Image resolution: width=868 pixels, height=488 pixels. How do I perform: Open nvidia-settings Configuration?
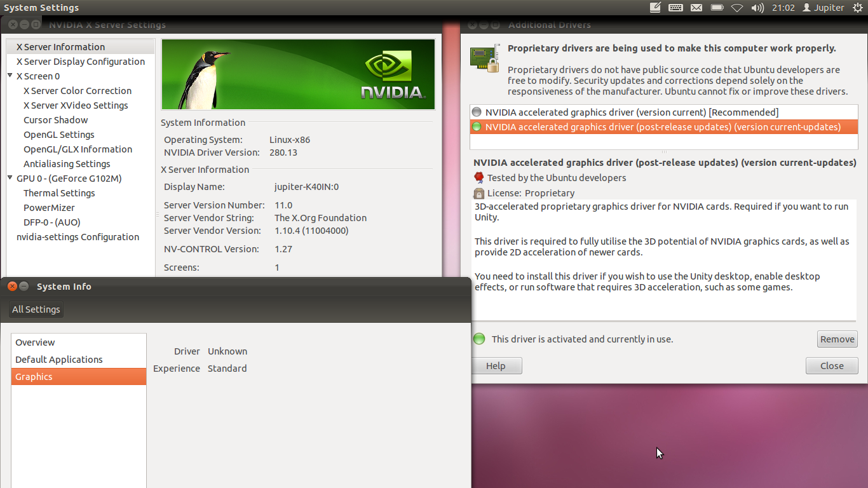tap(78, 237)
